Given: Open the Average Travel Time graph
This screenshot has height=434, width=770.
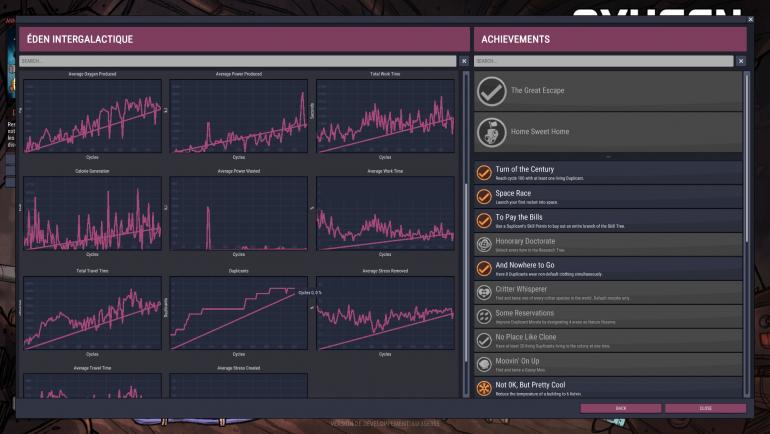Looking at the screenshot, I should point(92,385).
